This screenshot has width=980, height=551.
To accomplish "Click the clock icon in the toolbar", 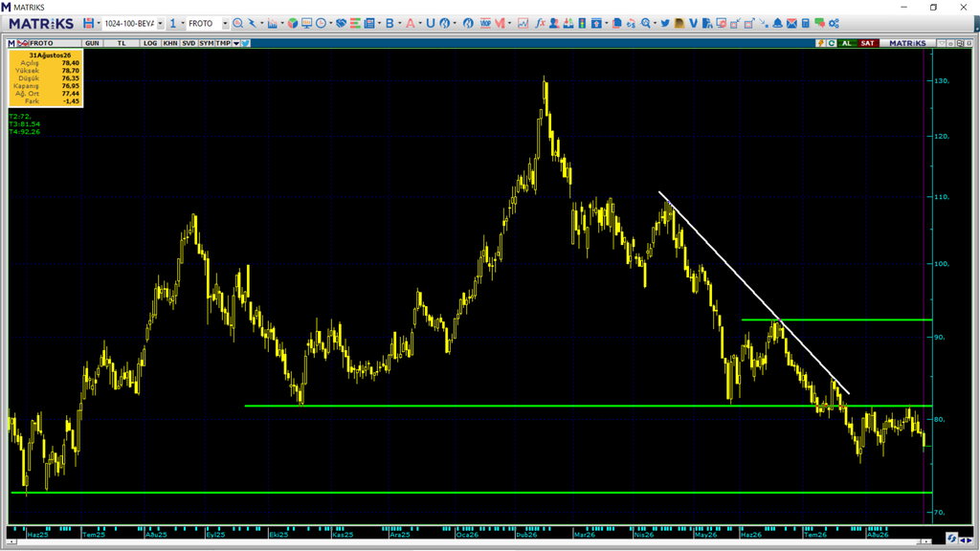I will click(x=322, y=23).
